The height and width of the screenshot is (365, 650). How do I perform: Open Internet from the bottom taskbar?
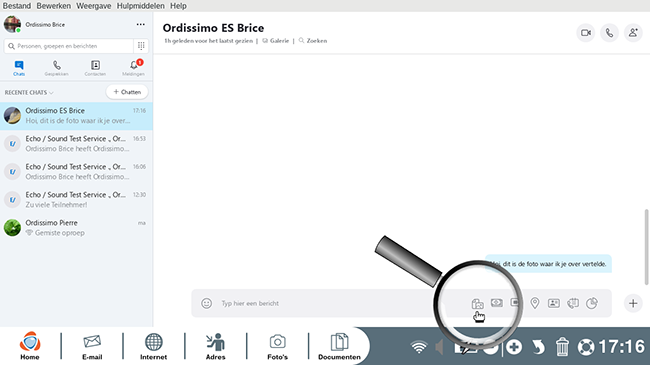(153, 346)
